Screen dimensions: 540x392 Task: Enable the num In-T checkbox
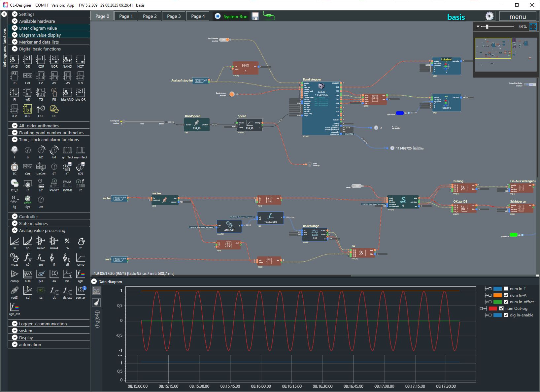[506, 289]
